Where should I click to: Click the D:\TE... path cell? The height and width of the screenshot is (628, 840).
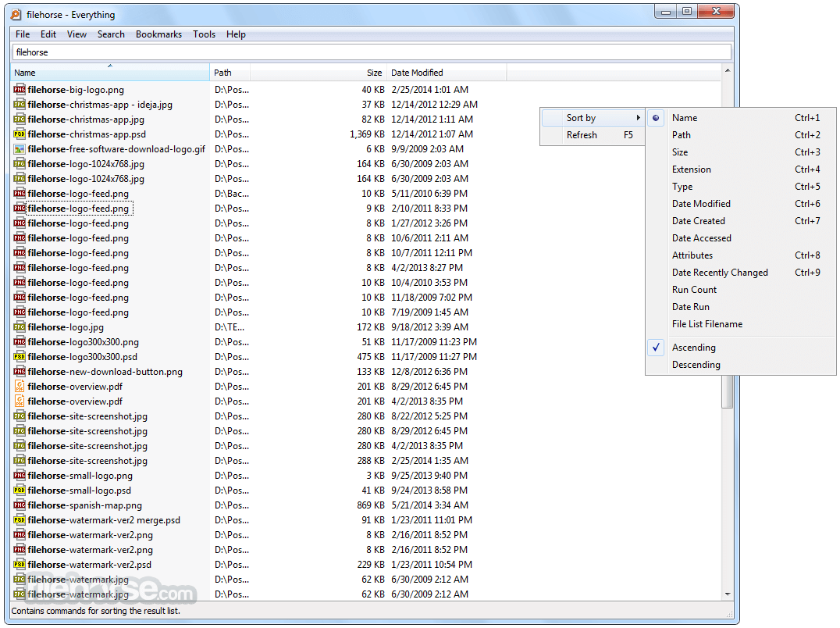point(230,326)
